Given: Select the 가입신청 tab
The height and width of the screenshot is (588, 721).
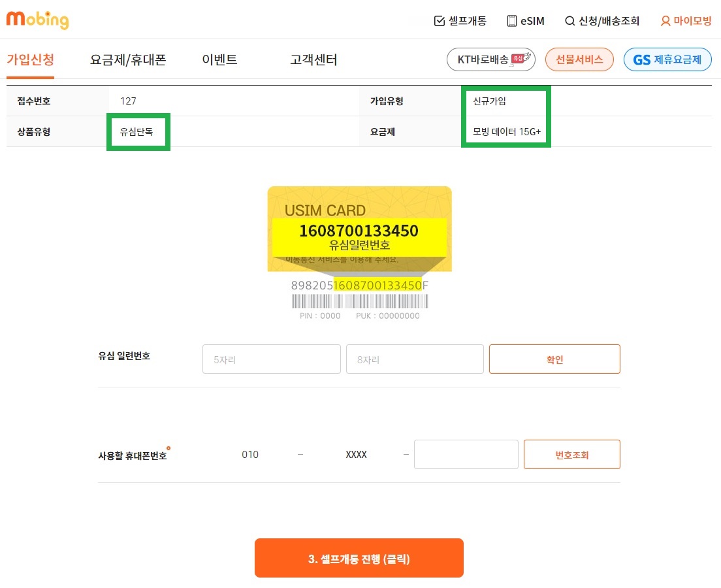Looking at the screenshot, I should [x=30, y=59].
